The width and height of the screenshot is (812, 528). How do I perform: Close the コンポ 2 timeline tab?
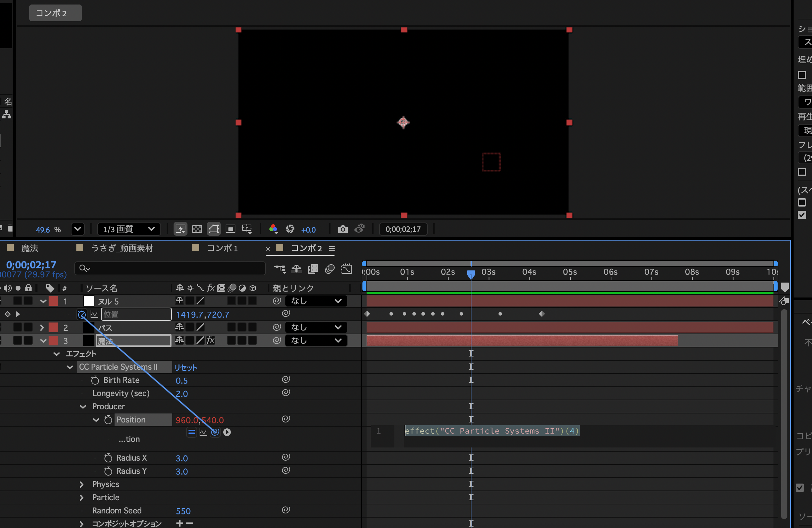pyautogui.click(x=268, y=249)
